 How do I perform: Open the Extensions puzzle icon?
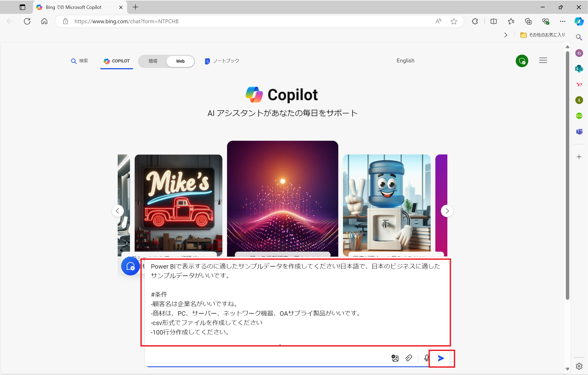[x=475, y=21]
